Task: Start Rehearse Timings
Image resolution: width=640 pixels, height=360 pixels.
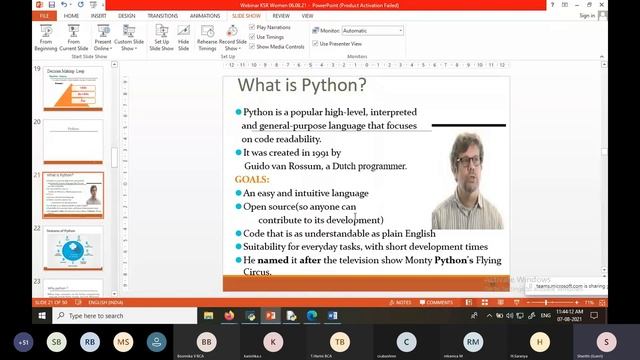Action: click(207, 38)
